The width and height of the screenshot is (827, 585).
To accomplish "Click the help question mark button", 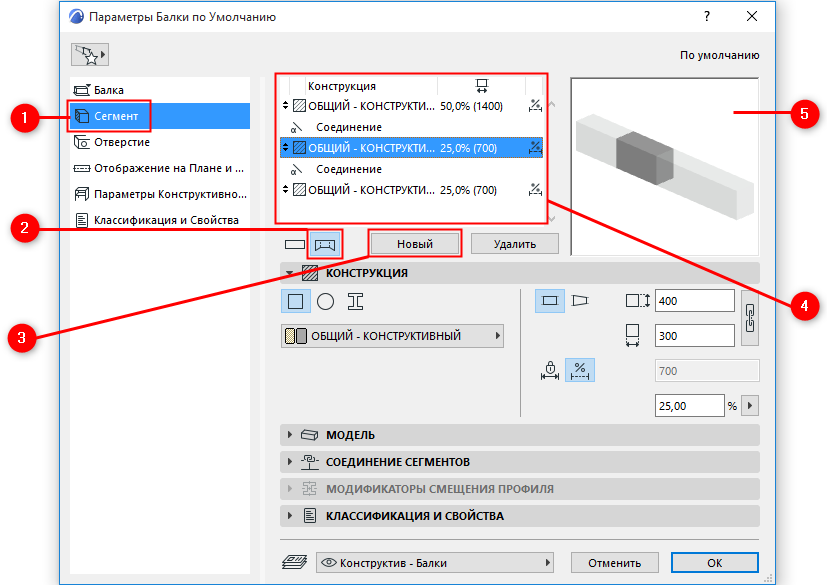I will click(707, 16).
